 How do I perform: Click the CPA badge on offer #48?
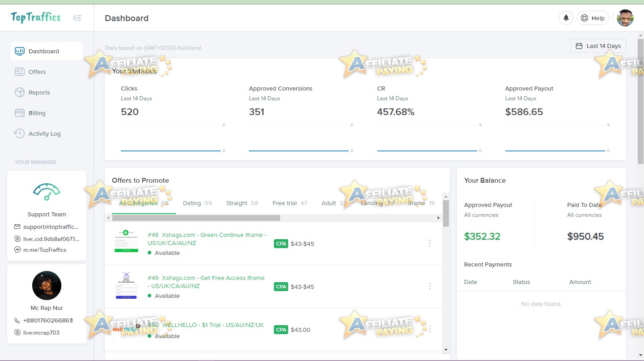(281, 244)
